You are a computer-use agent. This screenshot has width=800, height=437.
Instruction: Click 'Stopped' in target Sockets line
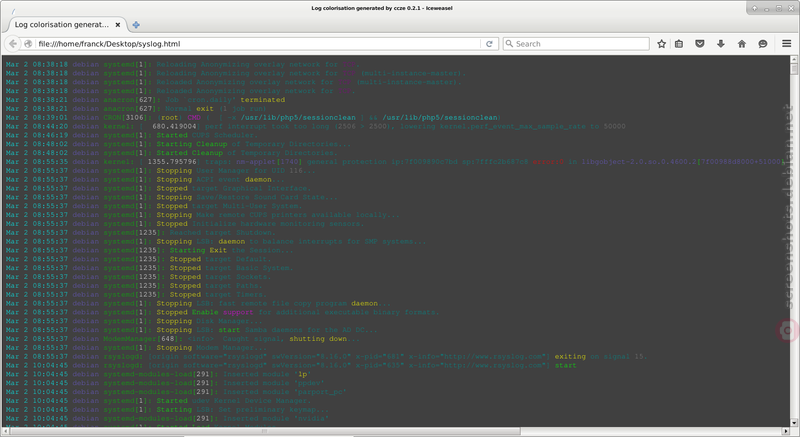click(185, 277)
